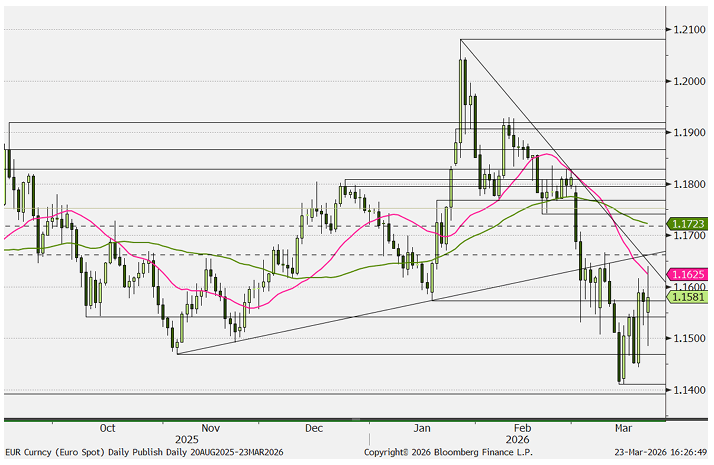Click the 1.1500 price axis label
Image resolution: width=714 pixels, height=465 pixels.
(690, 339)
